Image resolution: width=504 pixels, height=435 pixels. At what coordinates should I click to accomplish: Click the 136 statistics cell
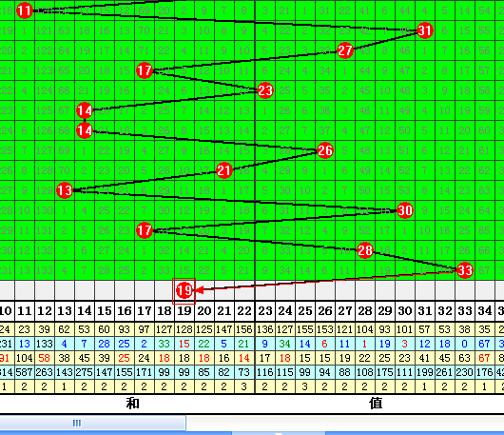tap(265, 329)
